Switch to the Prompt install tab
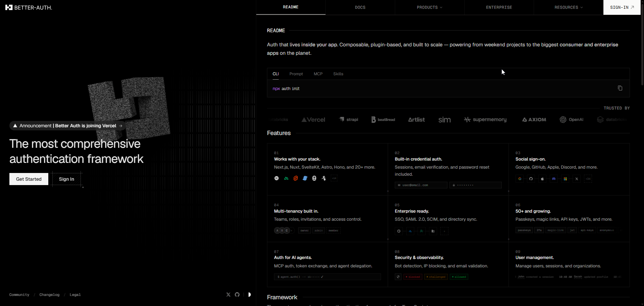 pyautogui.click(x=296, y=74)
